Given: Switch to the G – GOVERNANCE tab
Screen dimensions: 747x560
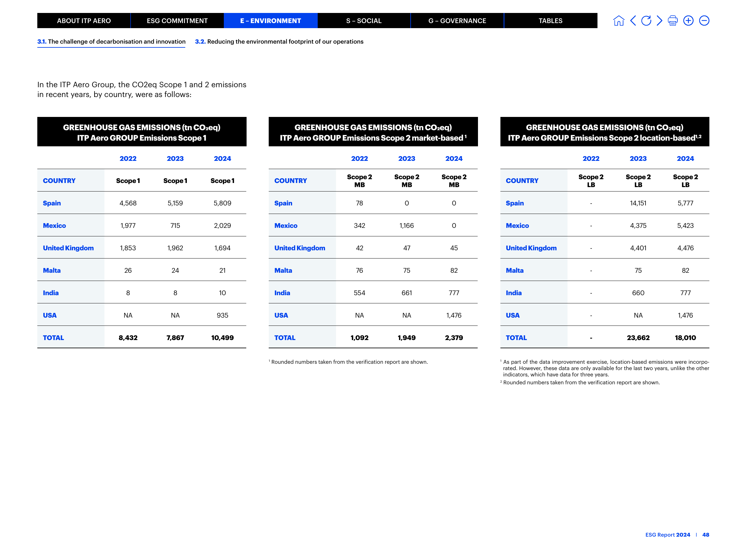Looking at the screenshot, I should click(457, 21).
